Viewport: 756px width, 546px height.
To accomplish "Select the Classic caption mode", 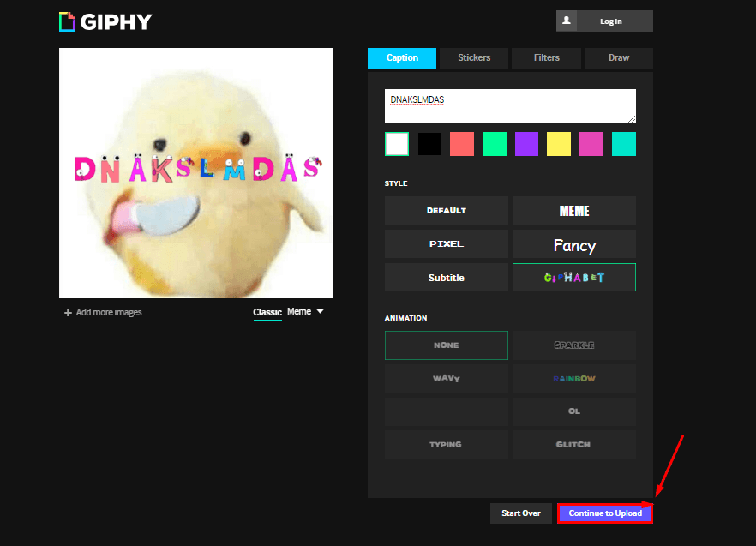I will tap(267, 312).
